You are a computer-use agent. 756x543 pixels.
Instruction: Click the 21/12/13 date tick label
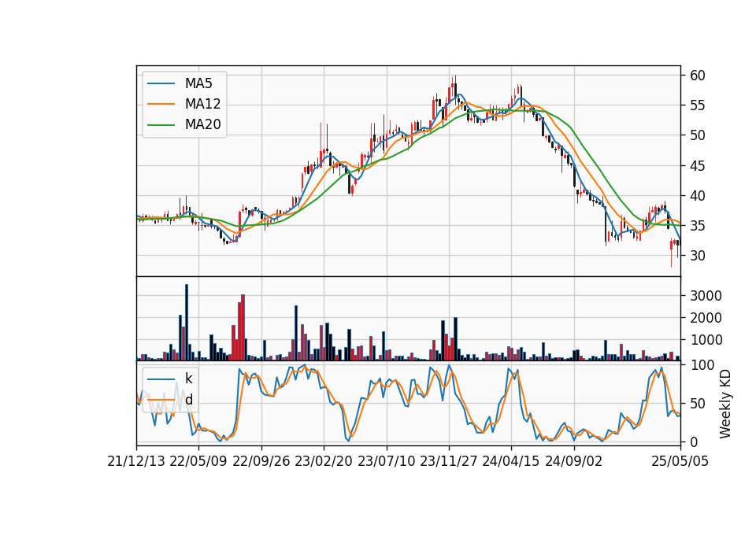[136, 461]
